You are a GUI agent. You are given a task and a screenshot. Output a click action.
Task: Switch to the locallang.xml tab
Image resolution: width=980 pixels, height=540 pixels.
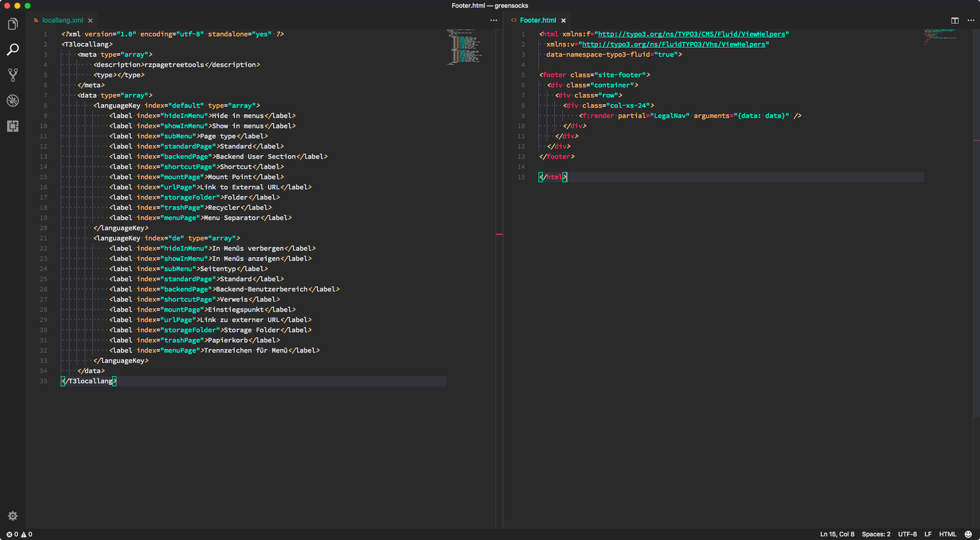coord(62,20)
